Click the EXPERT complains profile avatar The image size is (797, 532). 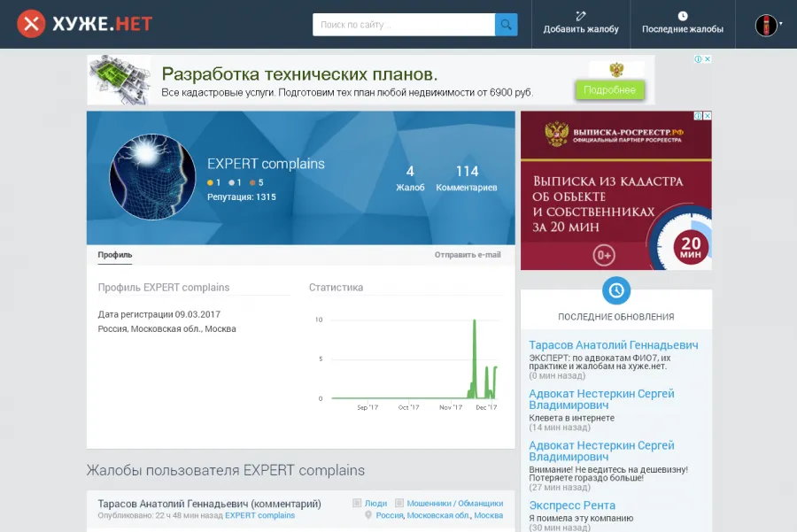tap(152, 177)
